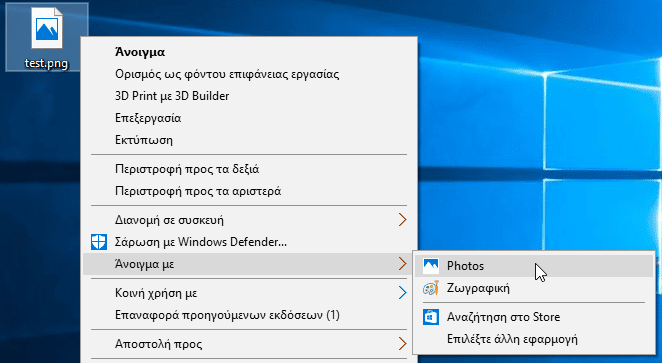Expand the Κοινή χρήση με submenu arrow
The image size is (662, 363).
tap(402, 293)
